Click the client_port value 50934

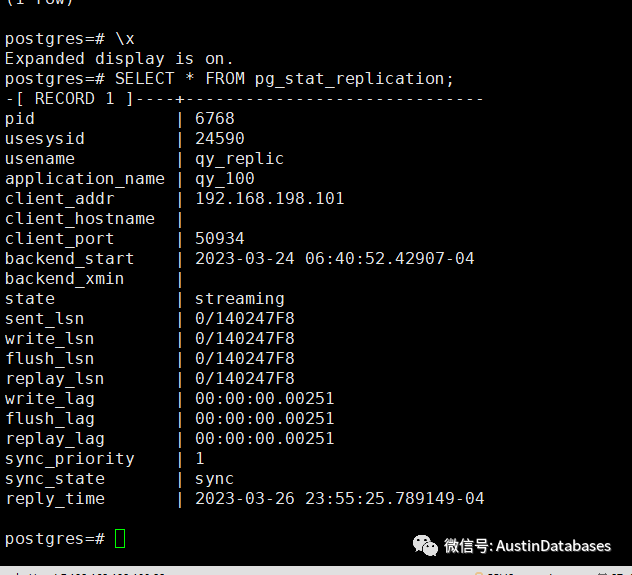pos(219,238)
